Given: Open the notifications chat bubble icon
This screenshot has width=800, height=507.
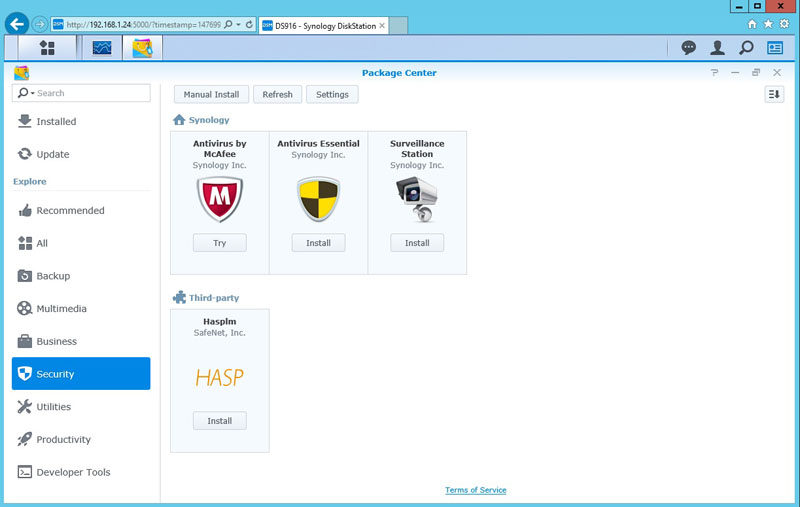Looking at the screenshot, I should [688, 48].
